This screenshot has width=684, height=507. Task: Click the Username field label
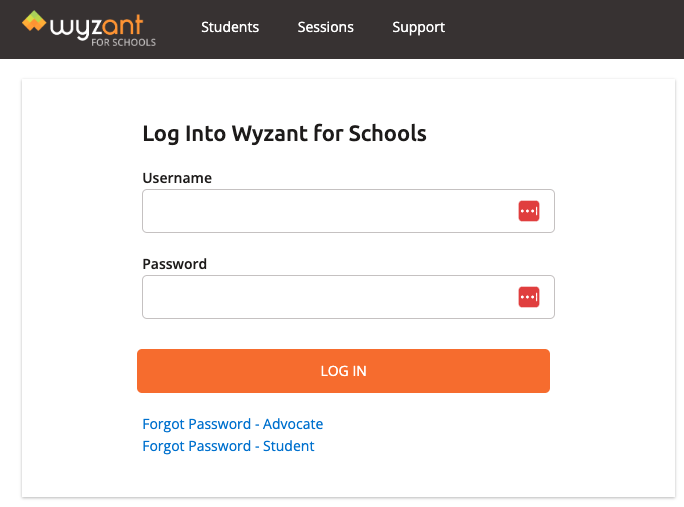[177, 178]
